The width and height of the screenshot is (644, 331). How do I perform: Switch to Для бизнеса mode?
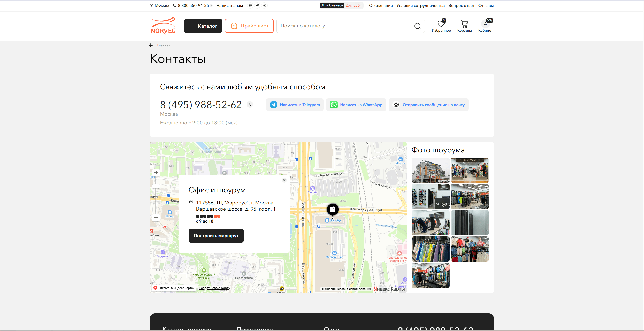[332, 5]
